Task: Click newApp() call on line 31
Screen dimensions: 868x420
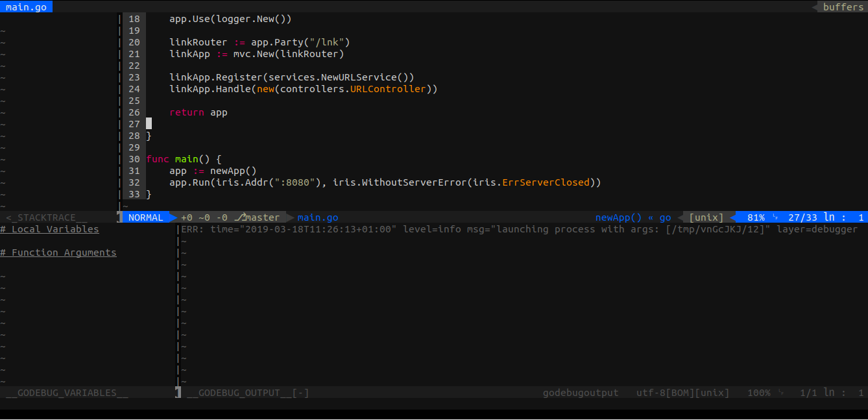Action: [234, 171]
